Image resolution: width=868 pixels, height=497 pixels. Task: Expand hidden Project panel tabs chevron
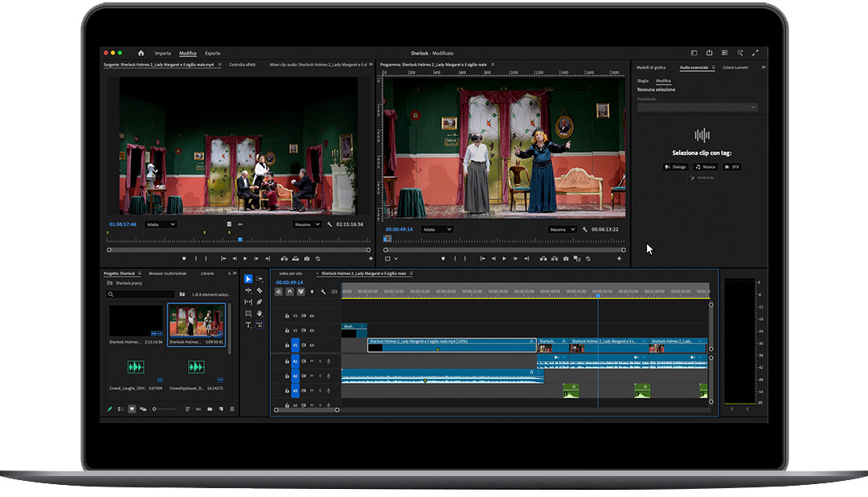click(235, 273)
